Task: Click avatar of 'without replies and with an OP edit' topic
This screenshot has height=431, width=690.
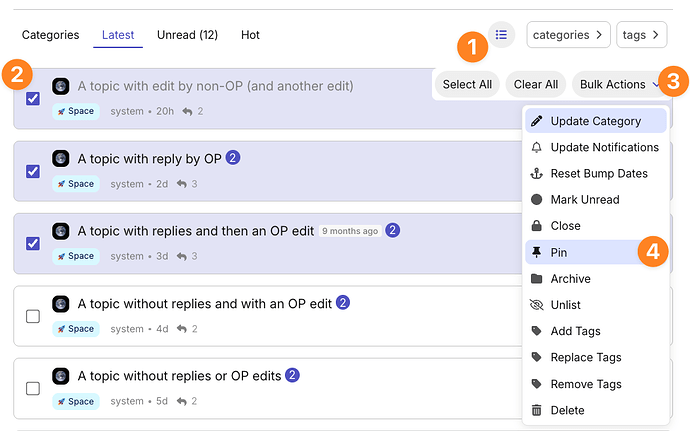Action: tap(61, 303)
